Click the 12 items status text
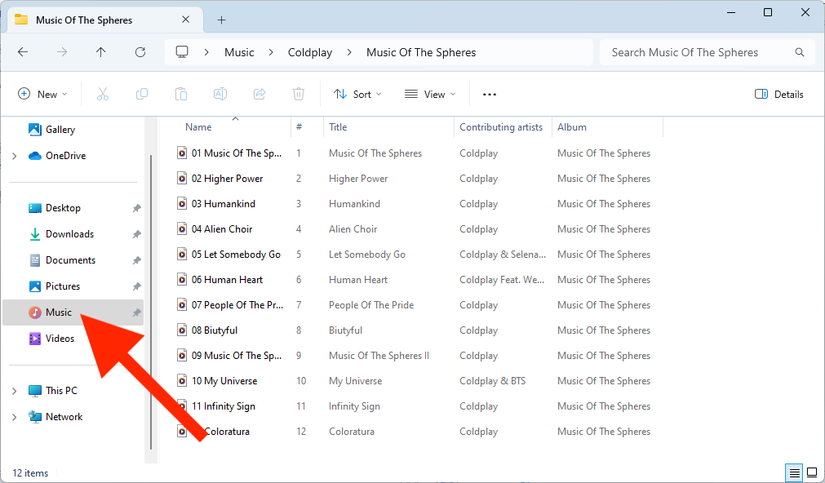This screenshot has width=825, height=483. tap(30, 473)
